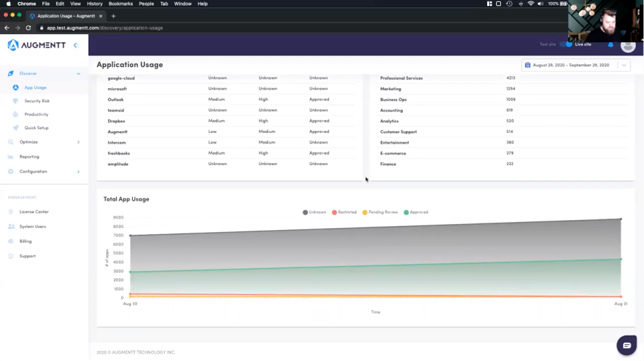Toggle Restricted series in chart legend
The width and height of the screenshot is (644, 361).
tap(344, 212)
